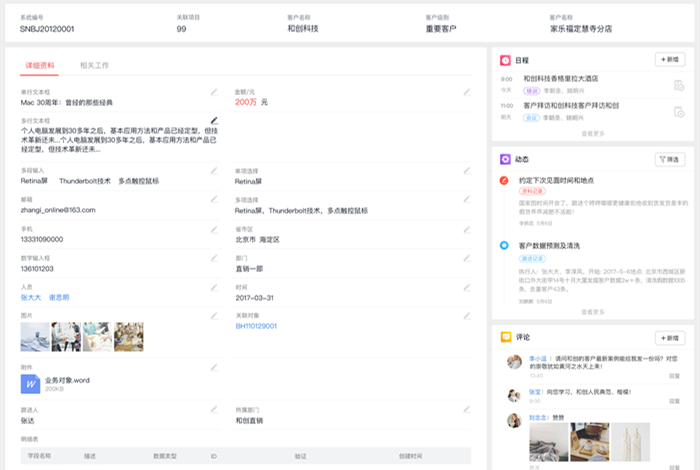Click the pink 日程 clock icon
Screen dimensions: 700x470
[x=506, y=60]
